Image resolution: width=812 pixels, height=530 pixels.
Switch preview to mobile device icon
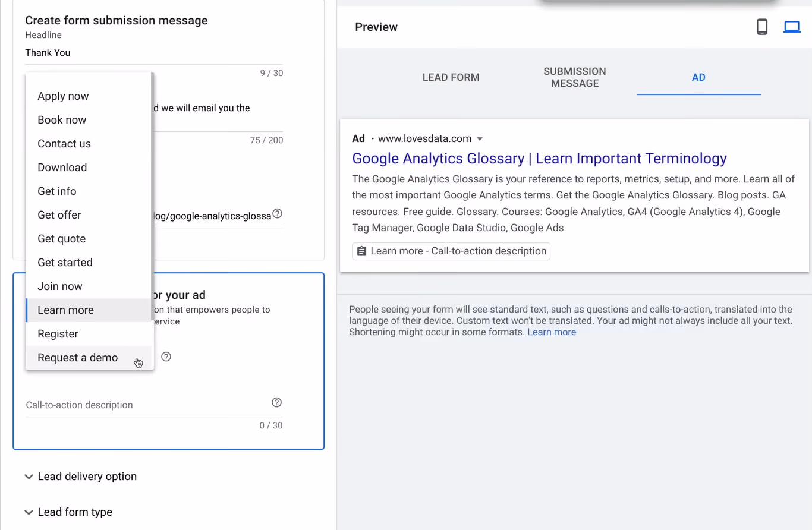pos(762,27)
